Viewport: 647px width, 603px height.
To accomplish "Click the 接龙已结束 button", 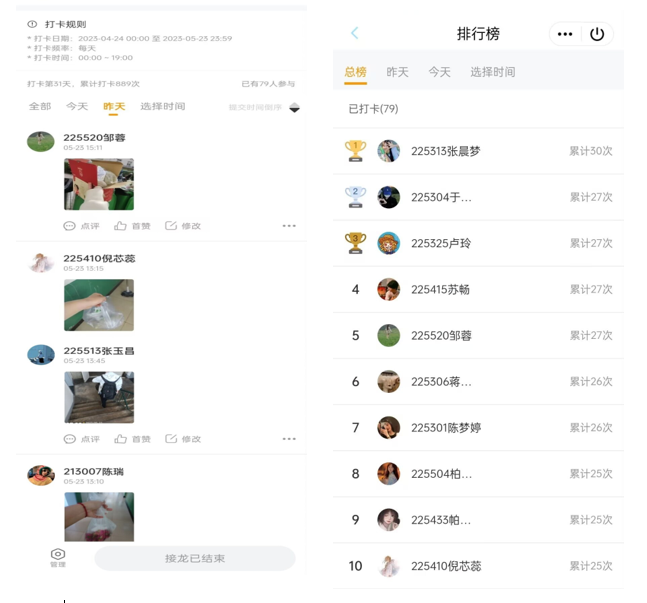I will click(x=195, y=558).
